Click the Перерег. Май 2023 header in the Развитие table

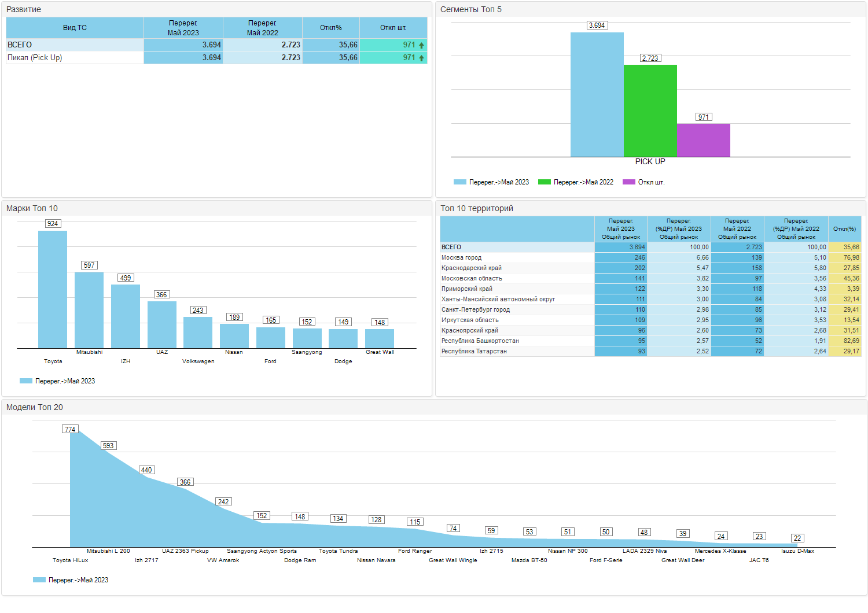pos(183,28)
